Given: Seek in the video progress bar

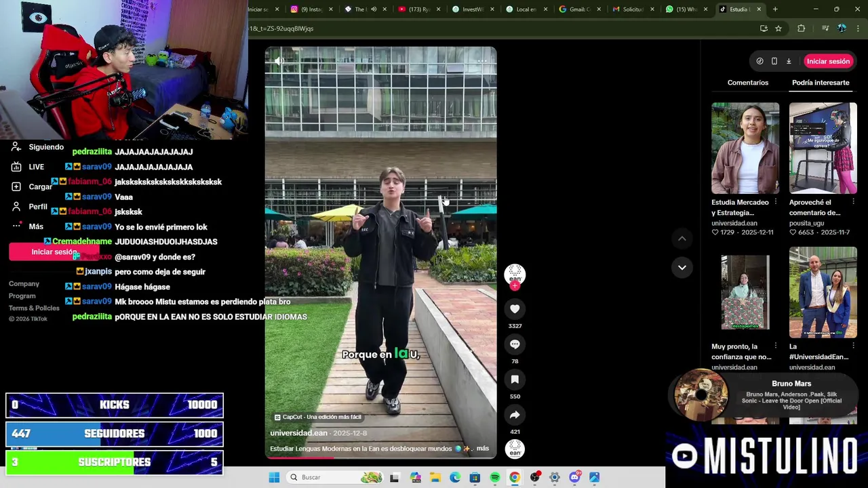Looking at the screenshot, I should 380,457.
